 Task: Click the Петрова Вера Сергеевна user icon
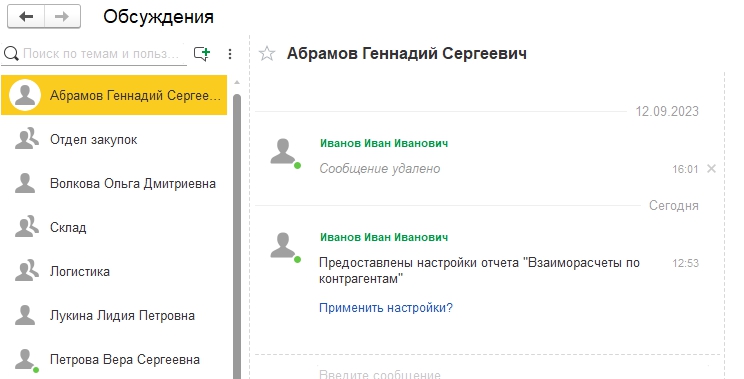tap(26, 360)
